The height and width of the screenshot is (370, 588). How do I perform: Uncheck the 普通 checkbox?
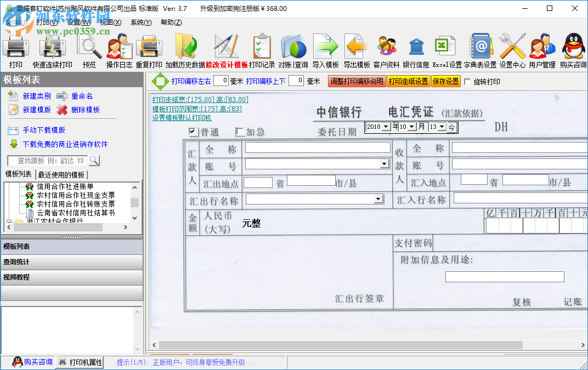coord(192,131)
